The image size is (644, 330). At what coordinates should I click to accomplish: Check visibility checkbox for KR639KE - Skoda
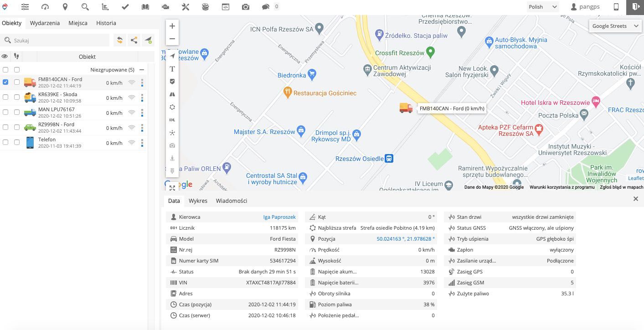click(5, 97)
